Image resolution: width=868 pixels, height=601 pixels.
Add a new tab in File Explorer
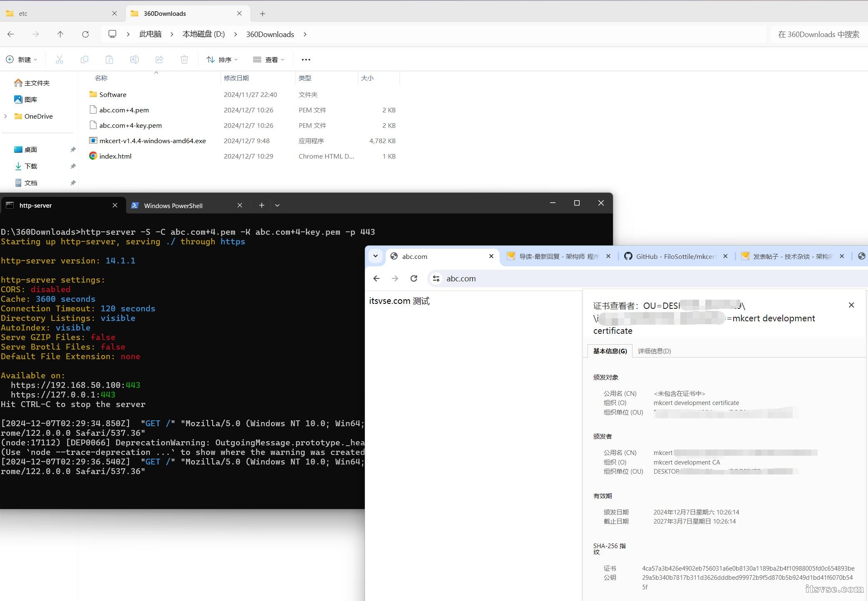point(263,14)
